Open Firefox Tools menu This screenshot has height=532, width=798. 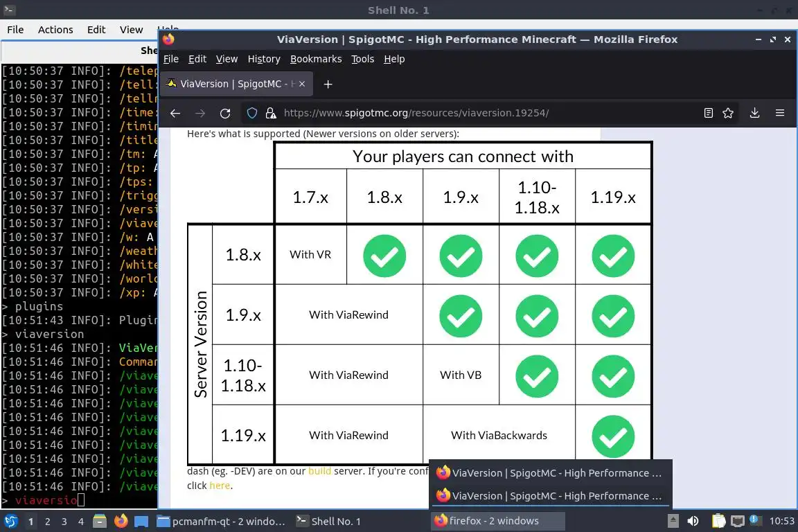363,59
